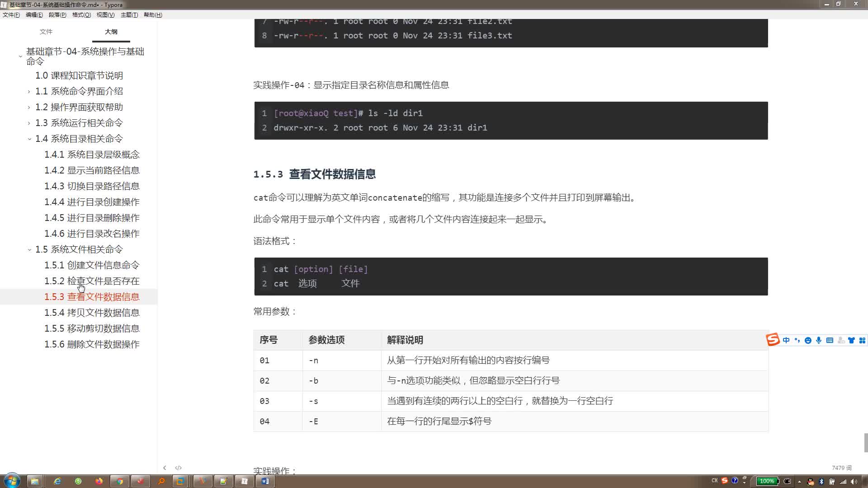
Task: Click the sidebar collapse arrow icon
Action: point(165,468)
